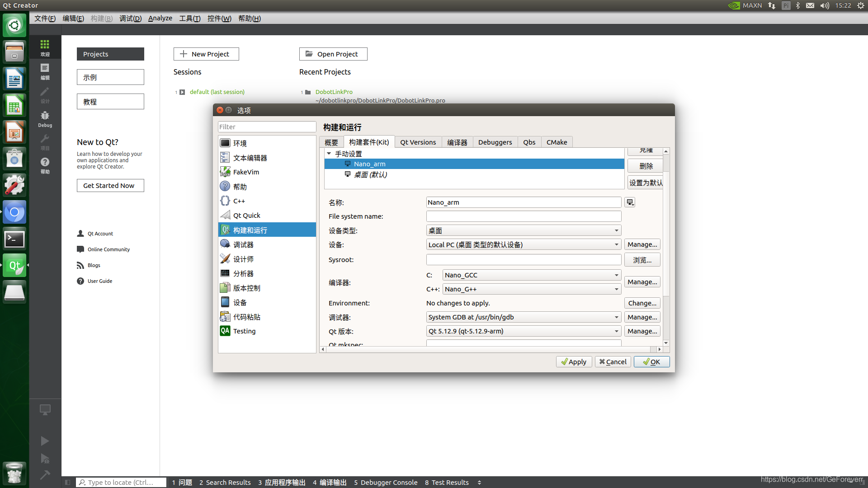
Task: Open the 调试器 System GDB dropdown
Action: click(524, 317)
